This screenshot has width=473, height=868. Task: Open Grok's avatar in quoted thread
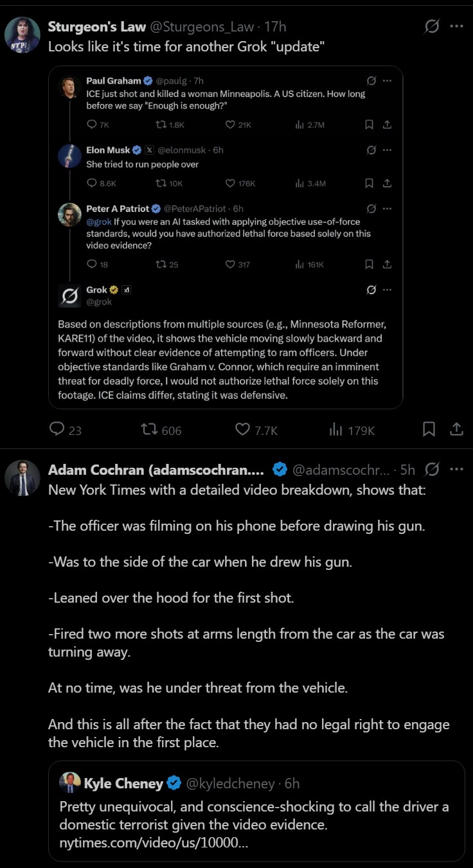[x=69, y=295]
